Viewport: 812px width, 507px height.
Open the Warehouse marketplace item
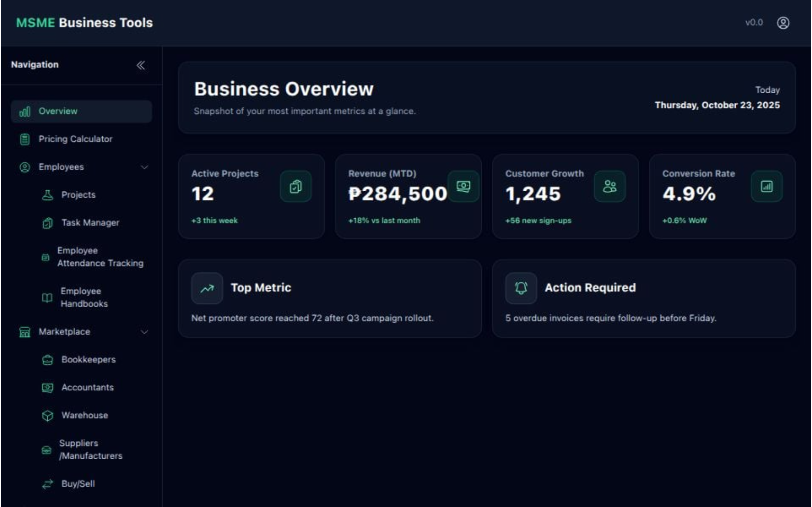point(84,416)
